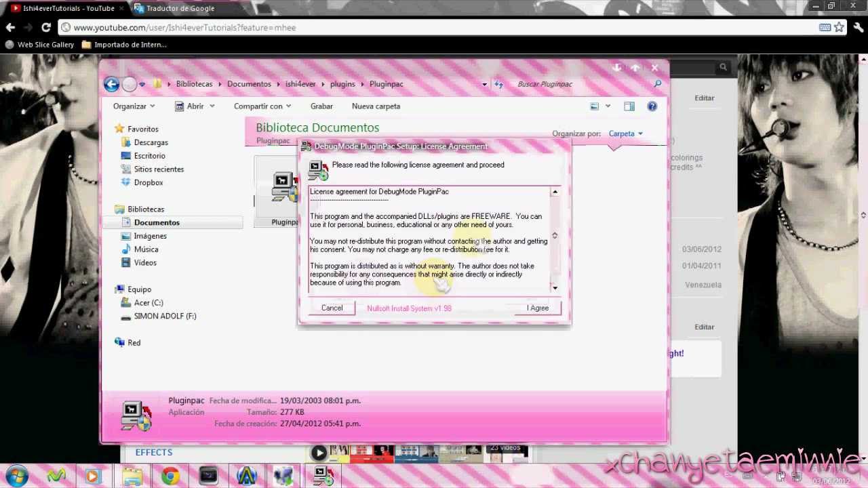Screen dimensions: 868x488
Task: Open the Compartir con menu
Action: tap(262, 106)
